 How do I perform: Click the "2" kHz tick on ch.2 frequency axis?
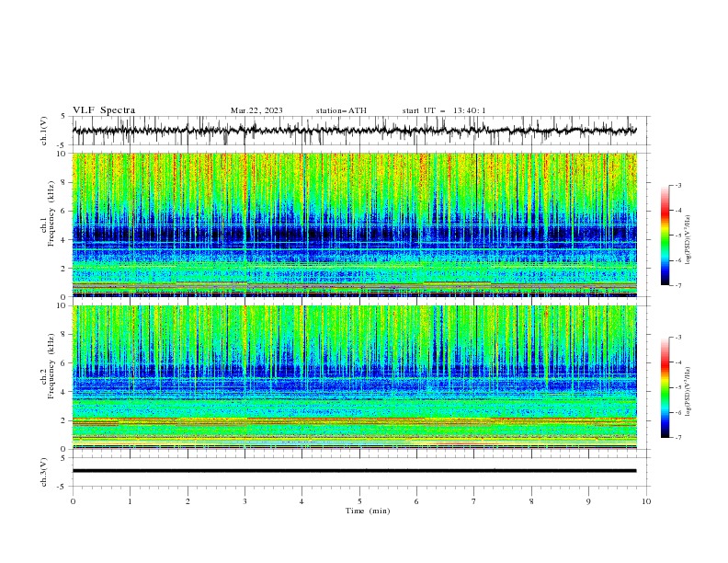65,420
